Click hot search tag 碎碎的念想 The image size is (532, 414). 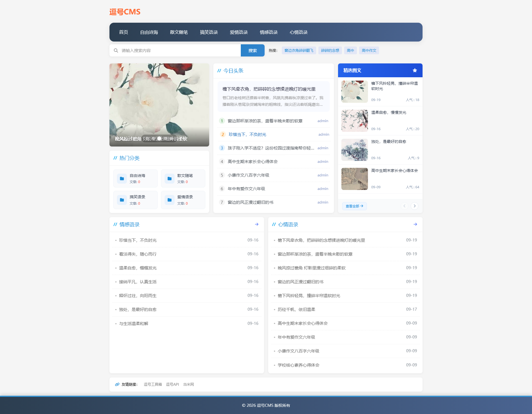point(330,50)
